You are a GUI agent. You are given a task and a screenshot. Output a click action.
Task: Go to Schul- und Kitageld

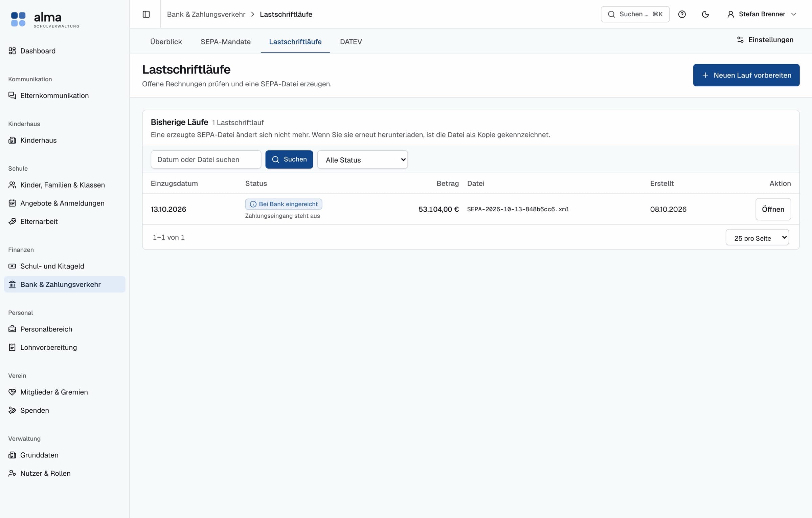coord(65,266)
